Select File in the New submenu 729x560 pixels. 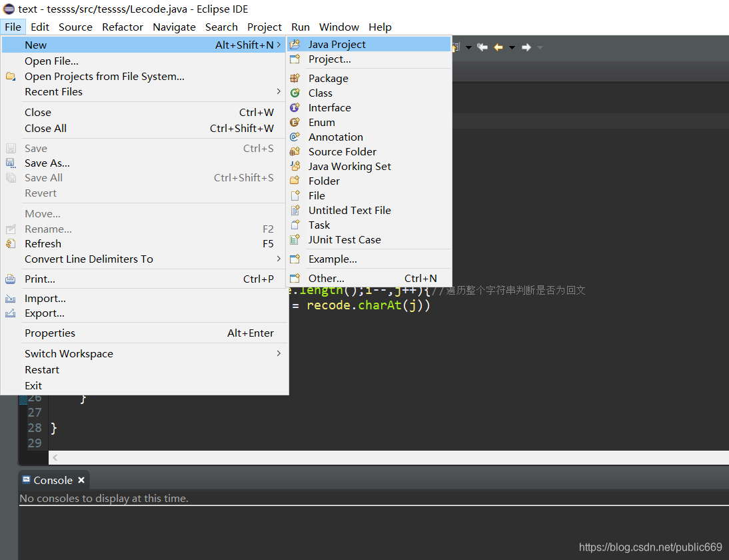[x=368, y=195]
